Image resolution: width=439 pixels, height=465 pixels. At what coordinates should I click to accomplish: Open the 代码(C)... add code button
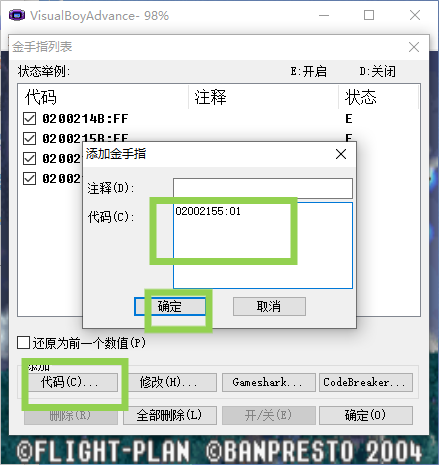[73, 382]
